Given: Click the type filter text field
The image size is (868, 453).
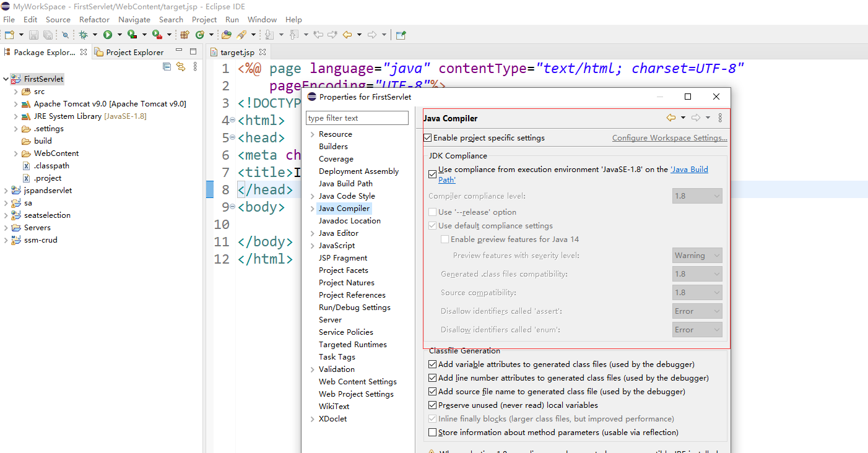Looking at the screenshot, I should [x=357, y=118].
